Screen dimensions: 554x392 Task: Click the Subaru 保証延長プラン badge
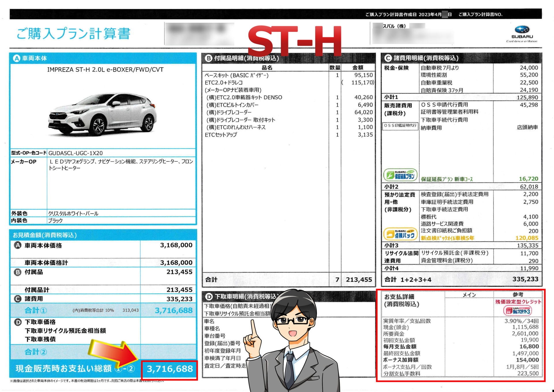pos(400,175)
